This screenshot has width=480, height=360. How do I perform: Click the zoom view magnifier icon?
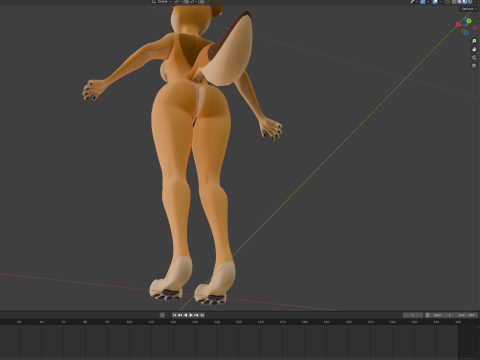tap(474, 41)
